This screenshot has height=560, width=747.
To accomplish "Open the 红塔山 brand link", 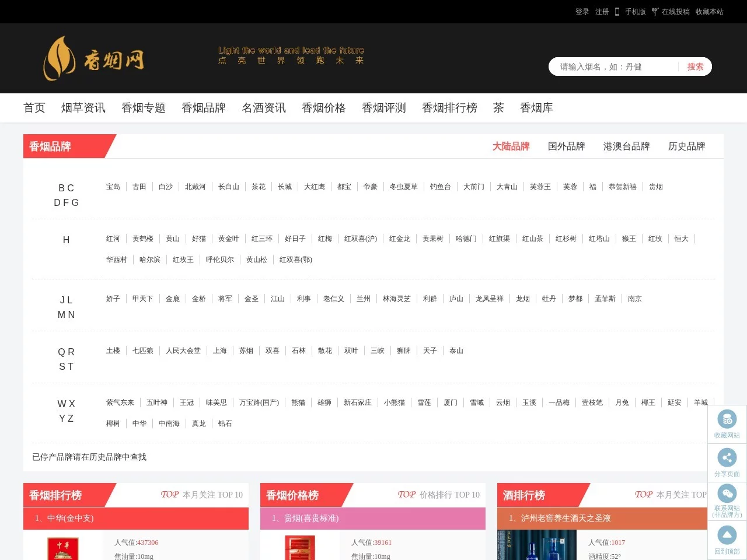I will pos(599,239).
